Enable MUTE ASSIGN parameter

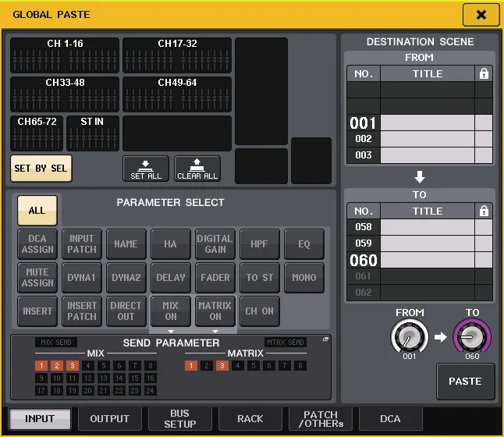[37, 278]
